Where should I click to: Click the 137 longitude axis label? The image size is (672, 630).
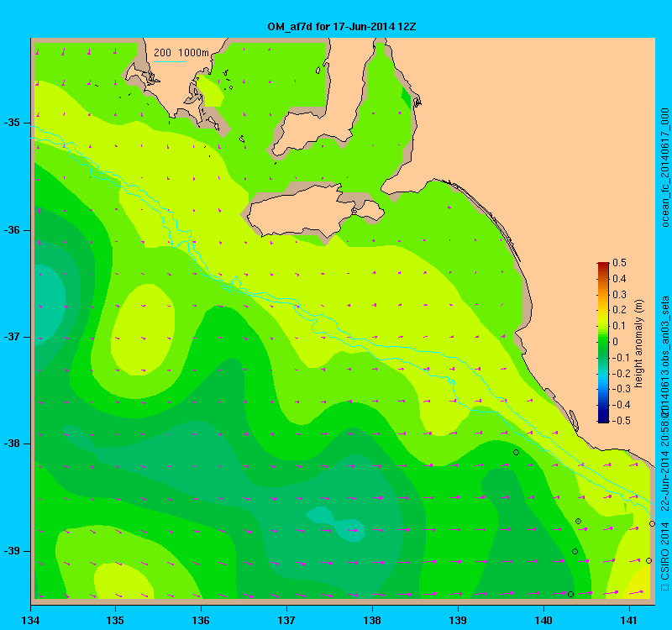click(x=286, y=620)
